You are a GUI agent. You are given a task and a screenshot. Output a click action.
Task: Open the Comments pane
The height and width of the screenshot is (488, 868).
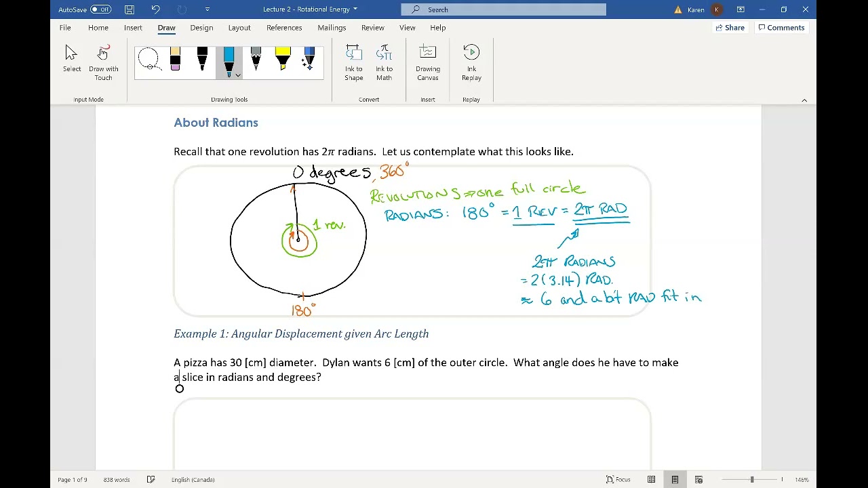click(x=781, y=28)
